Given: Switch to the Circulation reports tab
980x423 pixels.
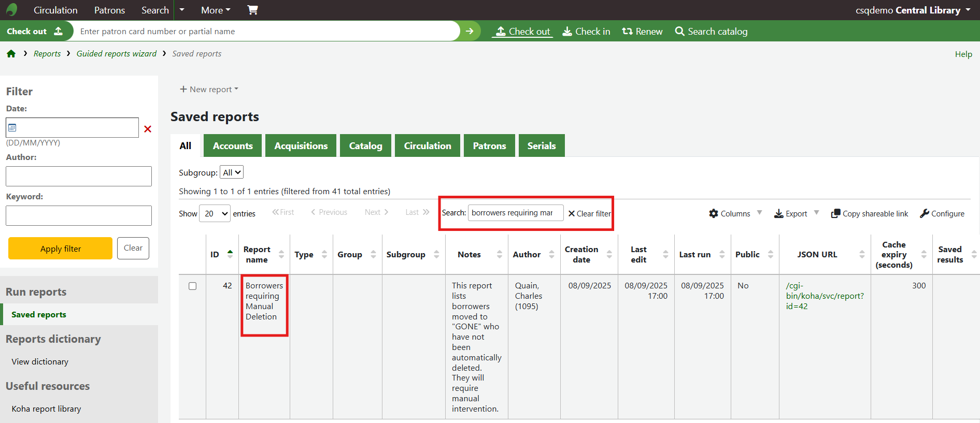Looking at the screenshot, I should 427,146.
